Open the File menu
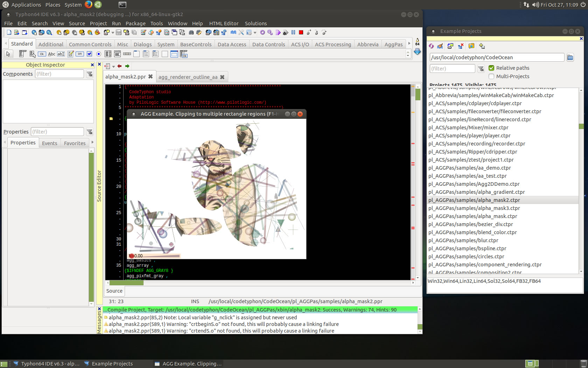Screen dimensions: 588x368 (8, 23)
